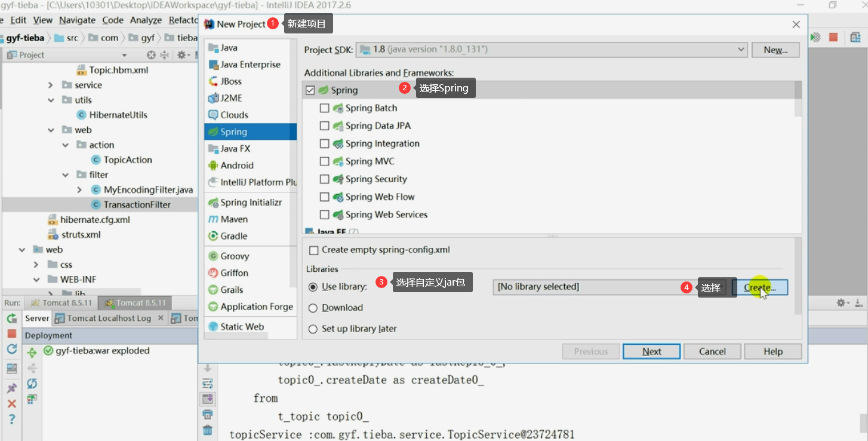868x441 pixels.
Task: Select Set up library later radio button
Action: (313, 329)
